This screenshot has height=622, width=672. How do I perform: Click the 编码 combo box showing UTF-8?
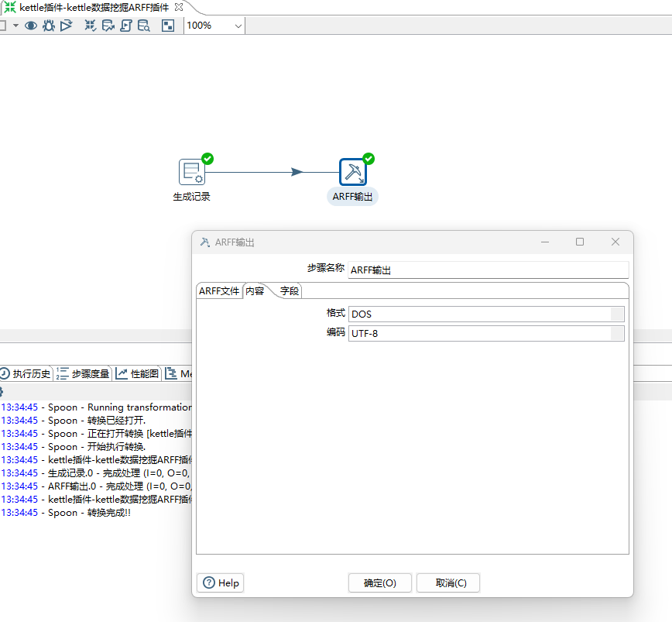pos(486,334)
